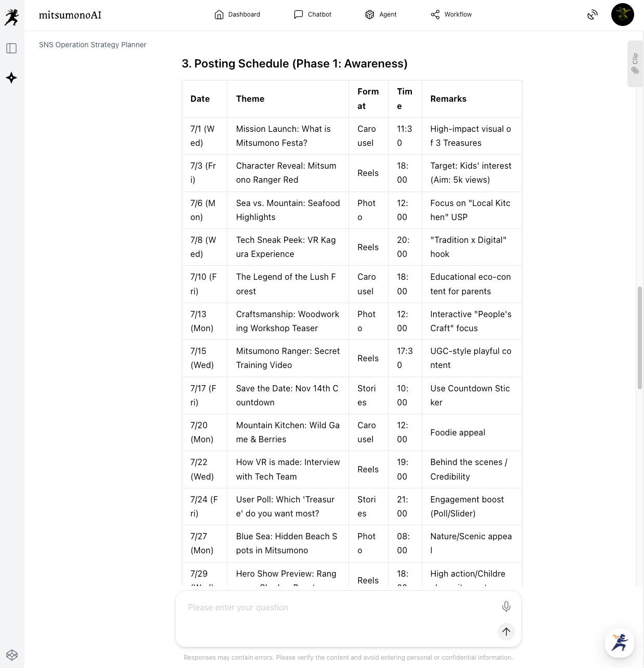644x668 pixels.
Task: Click the sparkle star icon in sidebar
Action: point(11,78)
